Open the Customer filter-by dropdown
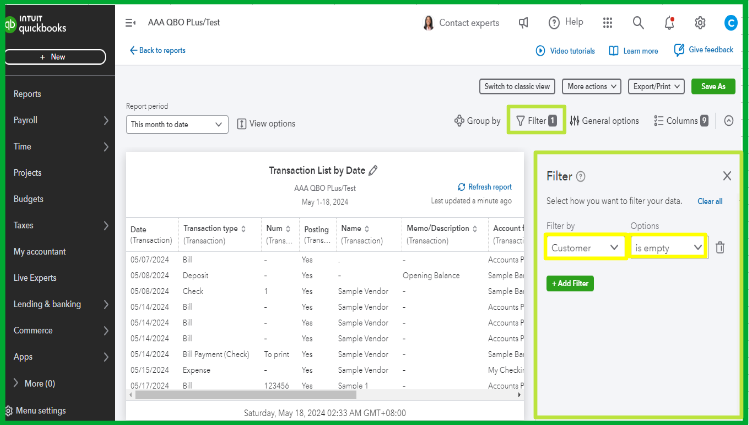 586,247
